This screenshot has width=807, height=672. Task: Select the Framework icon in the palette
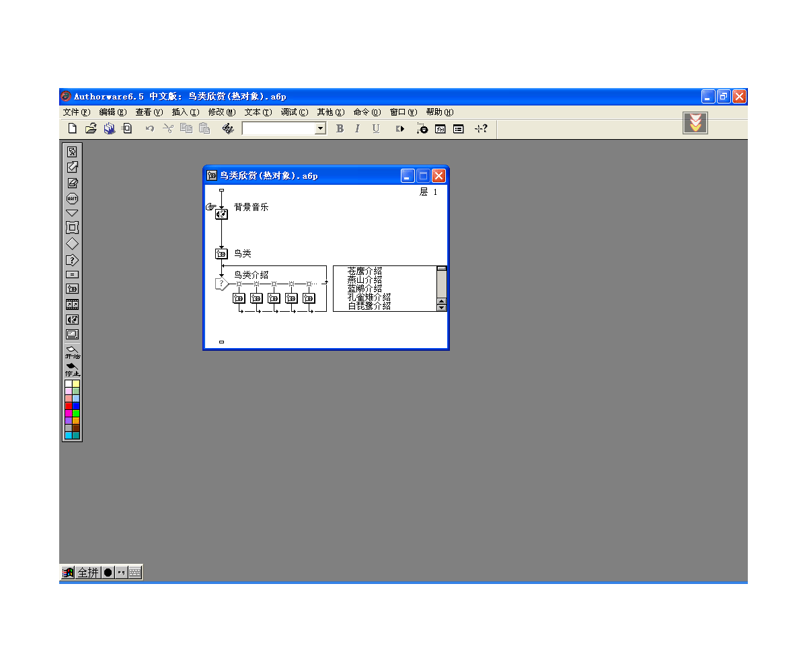pyautogui.click(x=72, y=228)
